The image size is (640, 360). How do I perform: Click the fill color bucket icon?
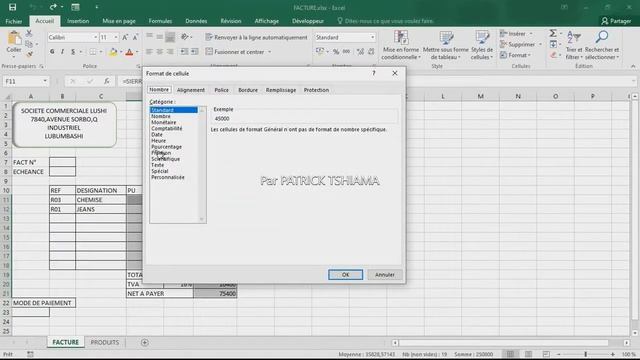(113, 52)
